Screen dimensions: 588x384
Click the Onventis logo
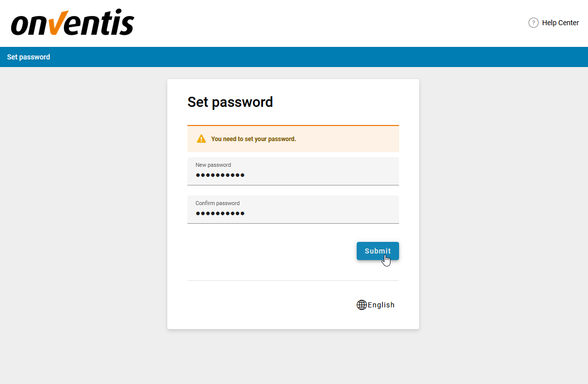pos(72,22)
